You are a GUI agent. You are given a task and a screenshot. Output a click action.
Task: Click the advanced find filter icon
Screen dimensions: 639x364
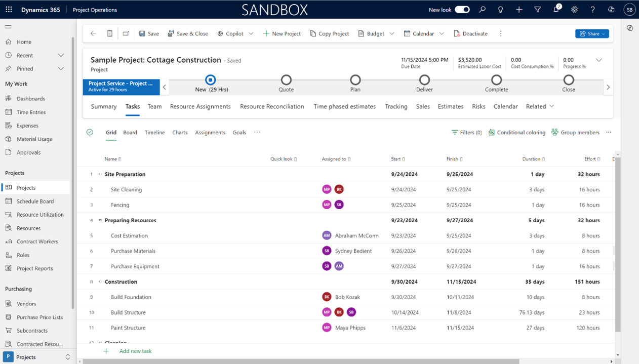point(538,10)
